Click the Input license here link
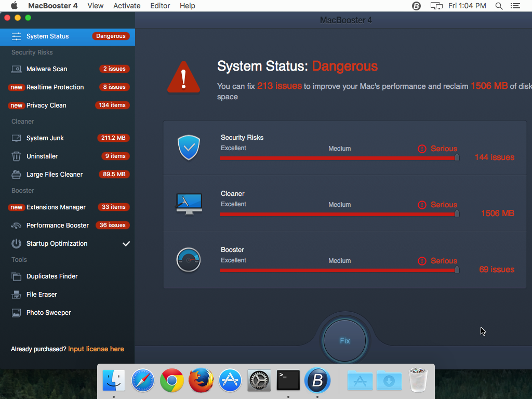Viewport: 532px width, 399px height. [96, 349]
